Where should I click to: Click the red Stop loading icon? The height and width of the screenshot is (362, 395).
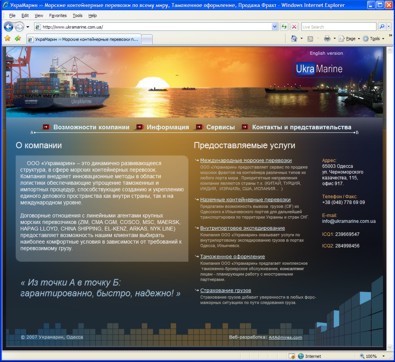294,27
